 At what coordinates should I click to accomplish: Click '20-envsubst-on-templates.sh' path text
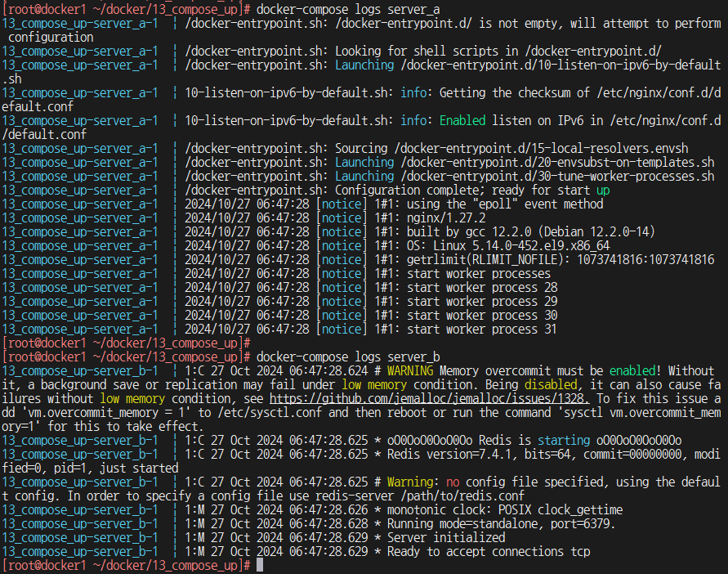[628, 162]
